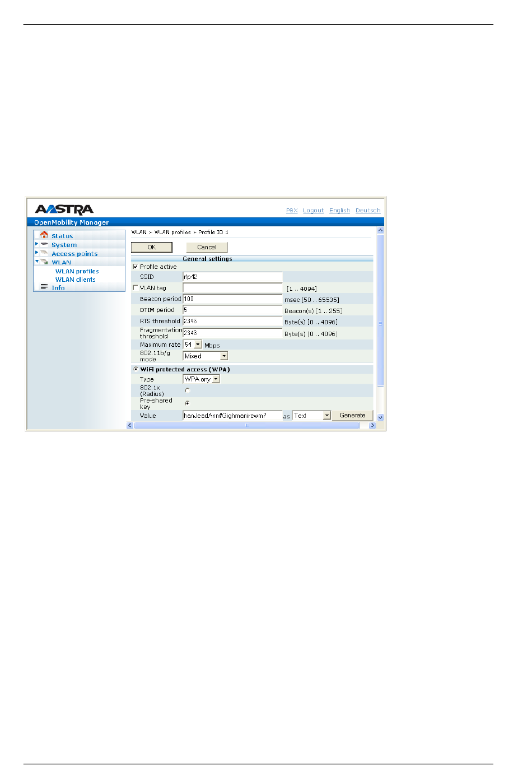Click the 'msec [50 .. 65535]' range hint
Viewport: 532px width, 777px height.
point(312,300)
